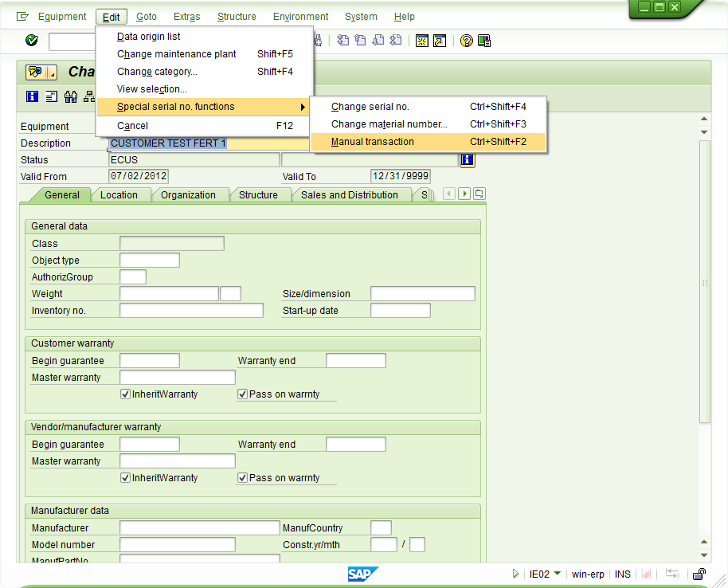
Task: Click the Start-up date input field
Action: pos(401,311)
